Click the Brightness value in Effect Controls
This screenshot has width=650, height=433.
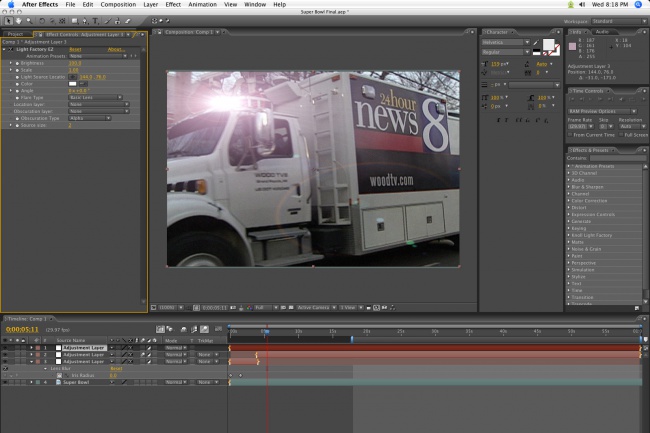click(75, 63)
